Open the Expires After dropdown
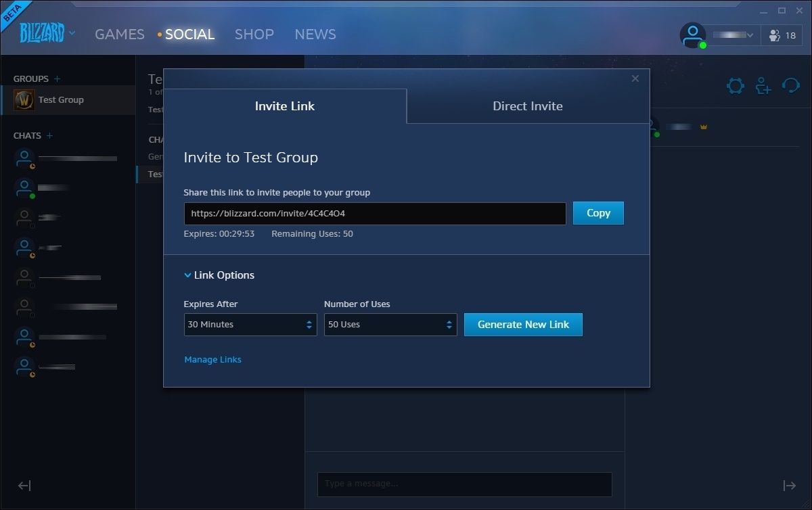 (x=250, y=325)
